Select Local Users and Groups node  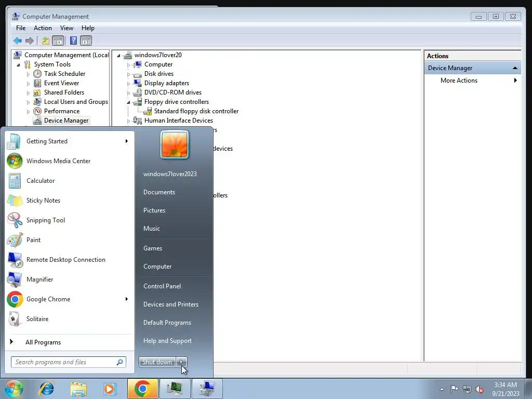pos(76,102)
